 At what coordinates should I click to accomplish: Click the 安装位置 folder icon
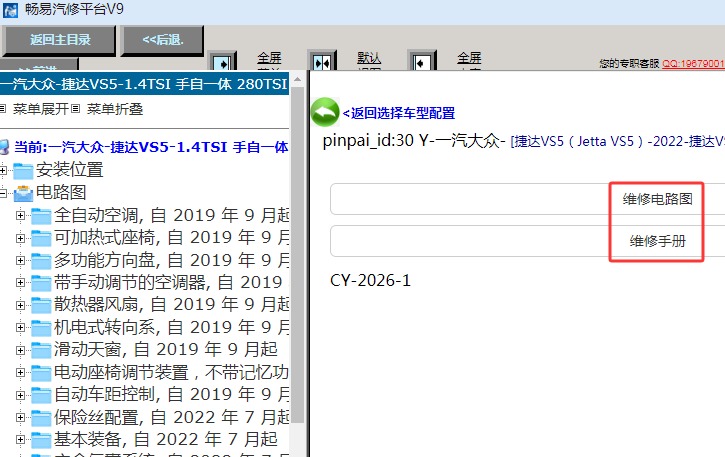[23, 171]
